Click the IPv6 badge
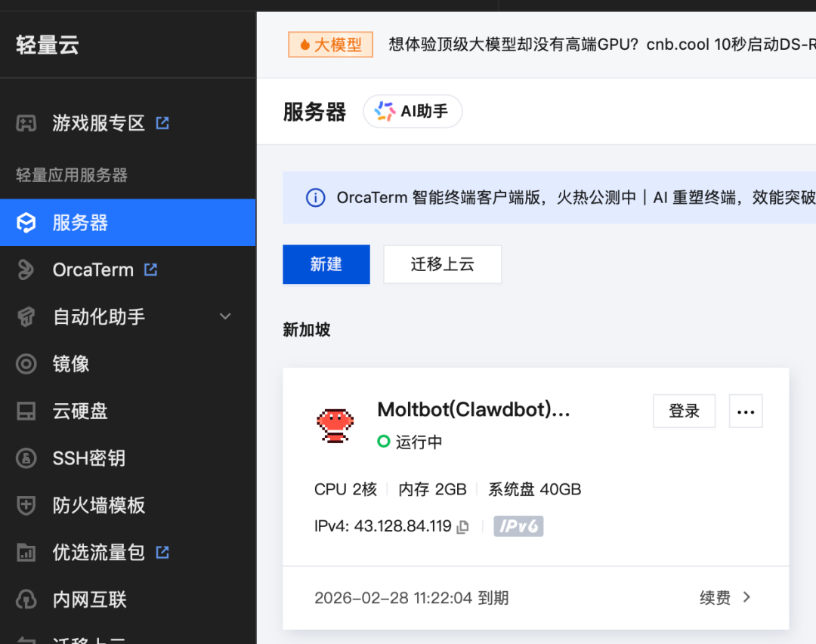 [x=518, y=526]
